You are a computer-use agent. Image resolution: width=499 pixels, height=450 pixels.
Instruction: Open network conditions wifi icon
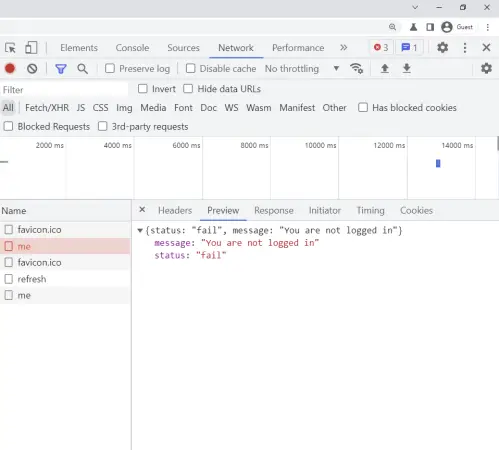[356, 68]
